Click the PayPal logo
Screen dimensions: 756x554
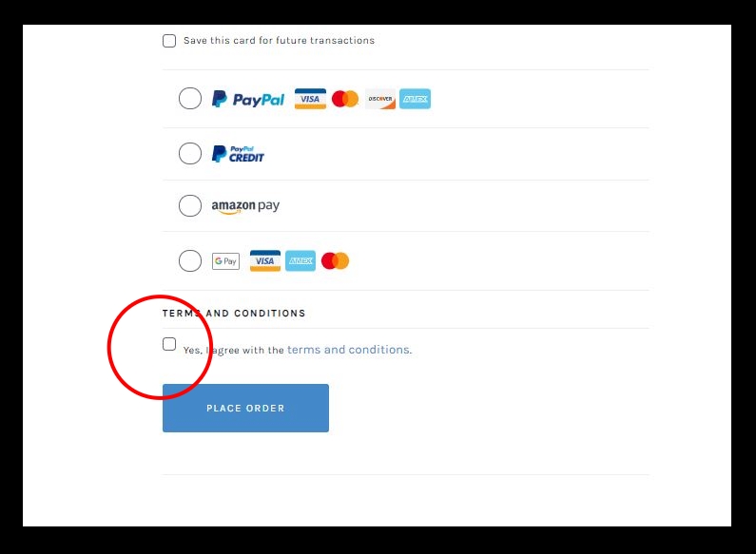point(248,99)
